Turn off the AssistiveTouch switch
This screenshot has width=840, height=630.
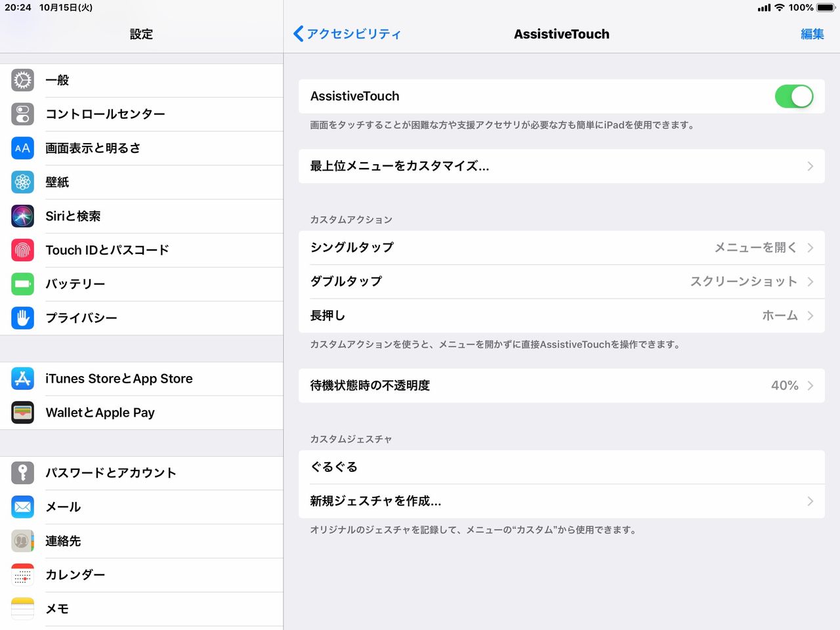794,96
